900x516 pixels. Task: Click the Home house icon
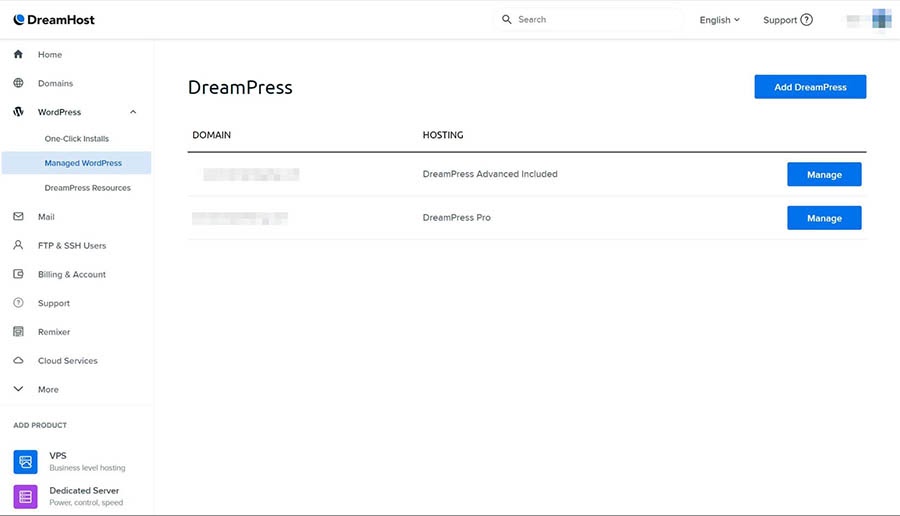click(18, 55)
